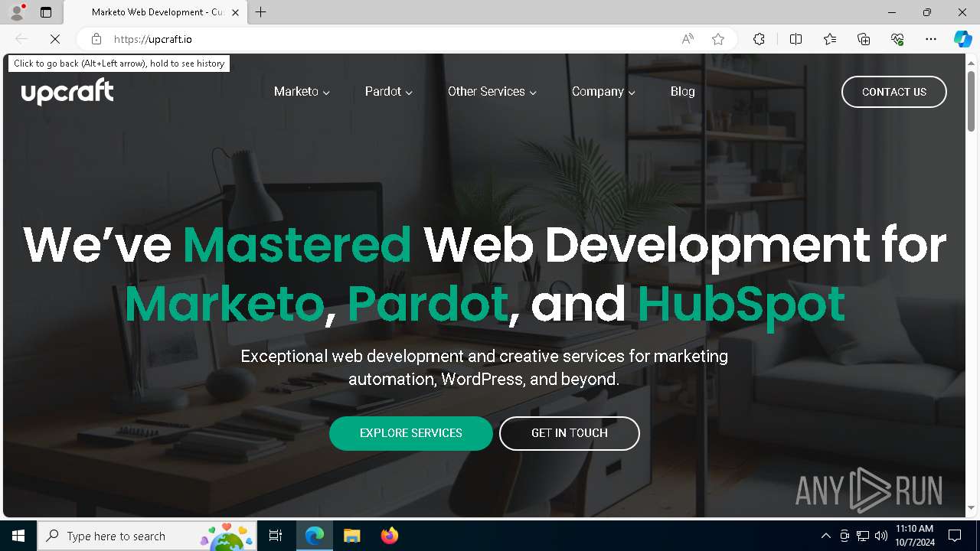Open the Windows Start menu
The height and width of the screenshot is (551, 980).
18,536
